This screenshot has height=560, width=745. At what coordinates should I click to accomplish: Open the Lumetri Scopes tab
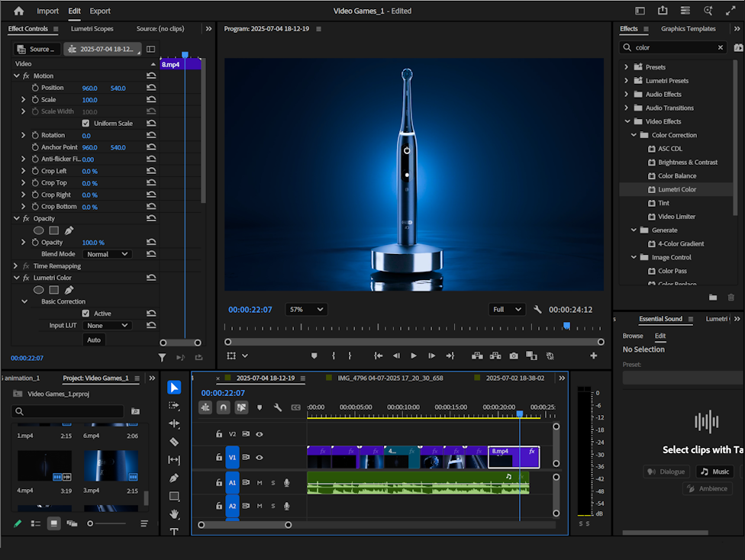92,29
